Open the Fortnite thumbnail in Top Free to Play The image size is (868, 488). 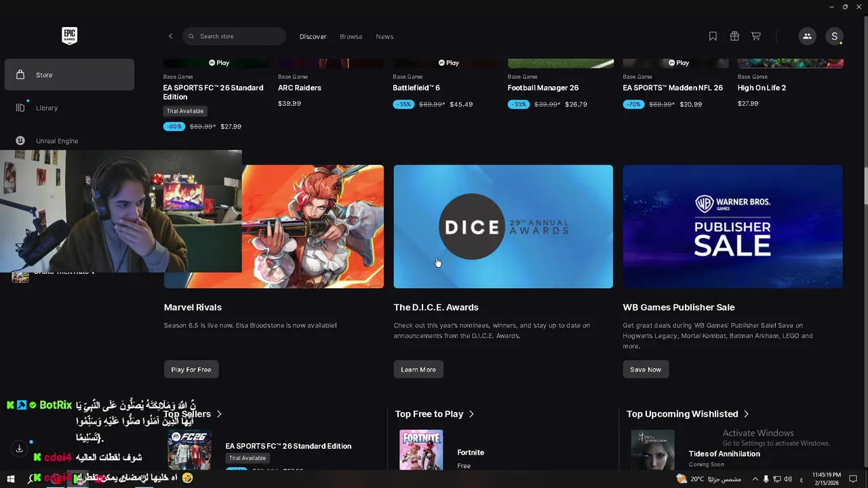[421, 449]
